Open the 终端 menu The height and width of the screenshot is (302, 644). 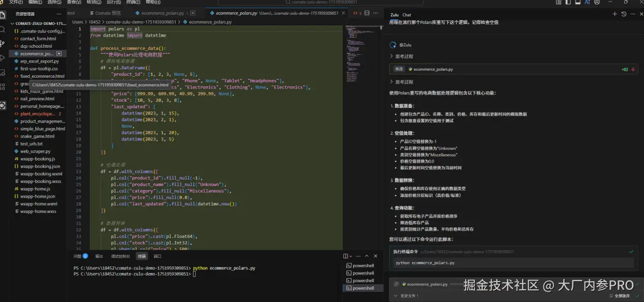(x=133, y=3)
